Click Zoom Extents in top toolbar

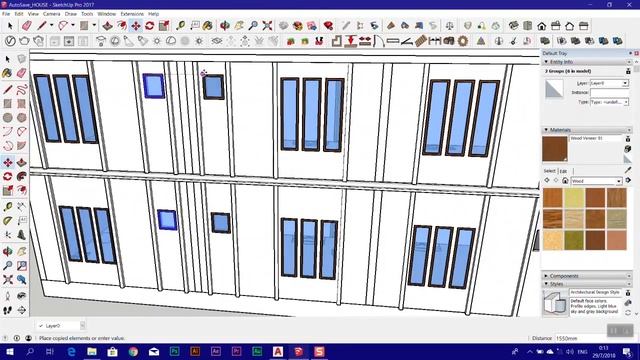(x=267, y=26)
